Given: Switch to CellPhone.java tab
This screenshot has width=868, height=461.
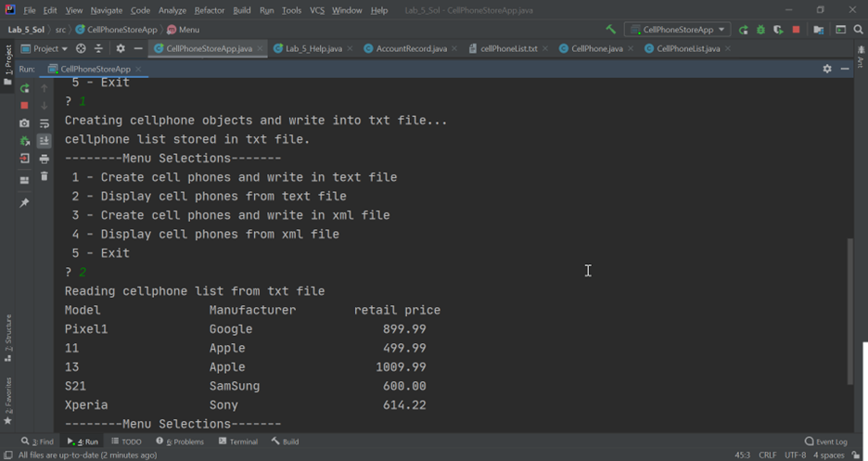Looking at the screenshot, I should (597, 49).
